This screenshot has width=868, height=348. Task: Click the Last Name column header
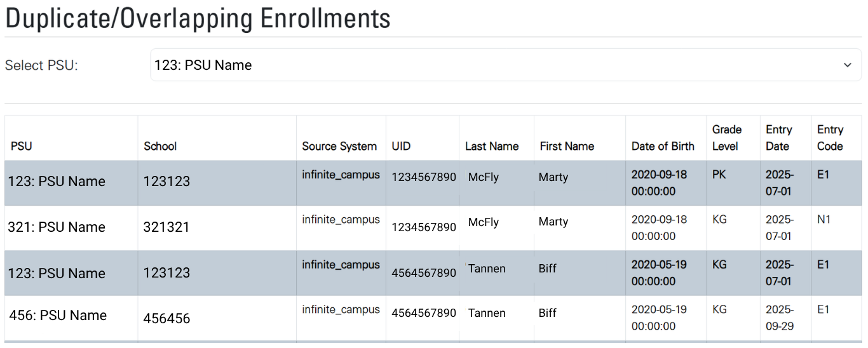click(492, 146)
